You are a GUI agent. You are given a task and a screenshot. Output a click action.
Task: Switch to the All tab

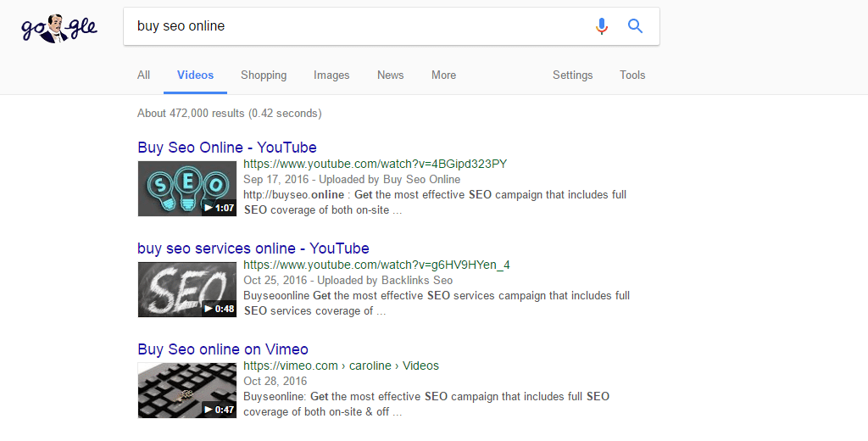click(x=143, y=75)
